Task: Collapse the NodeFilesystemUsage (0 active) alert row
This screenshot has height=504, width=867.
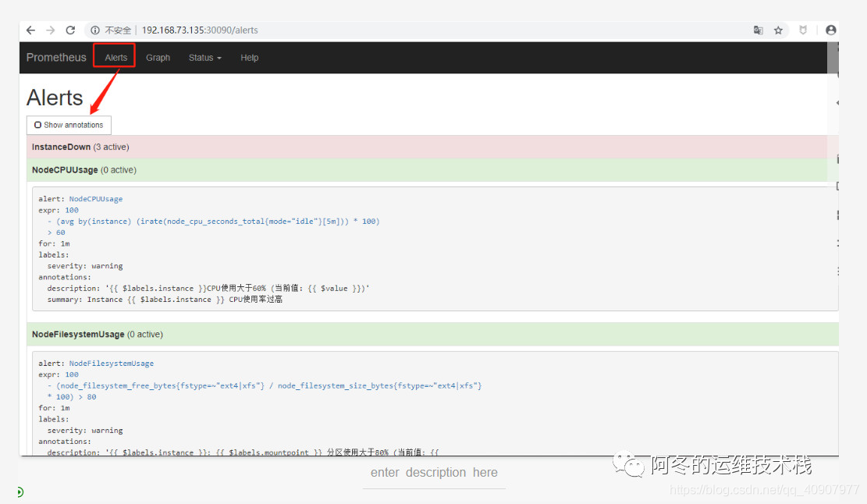Action: pos(432,335)
